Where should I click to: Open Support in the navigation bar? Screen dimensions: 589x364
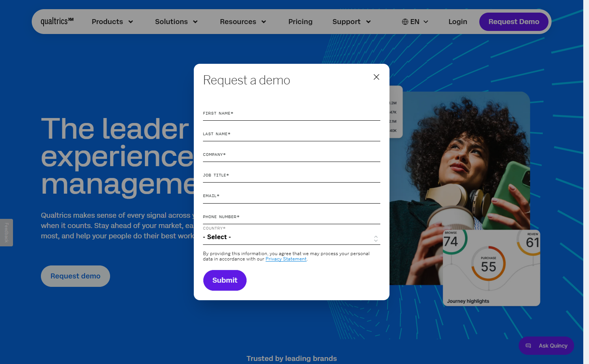click(346, 22)
